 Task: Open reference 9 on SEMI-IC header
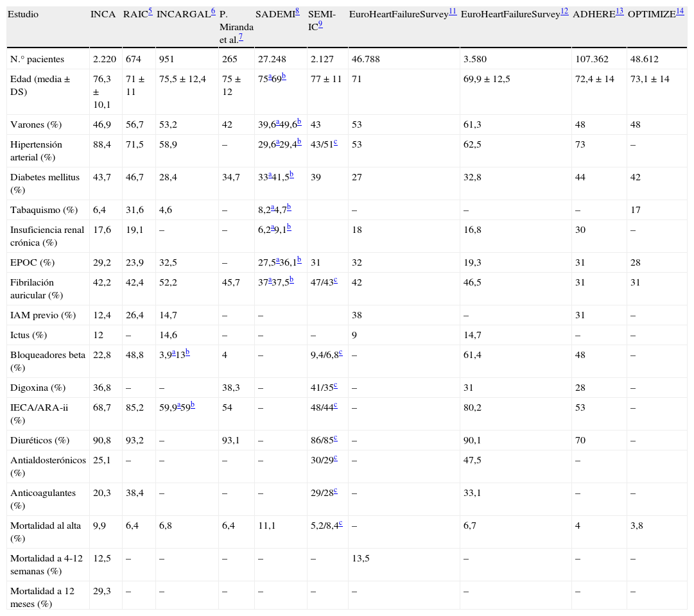pos(320,26)
